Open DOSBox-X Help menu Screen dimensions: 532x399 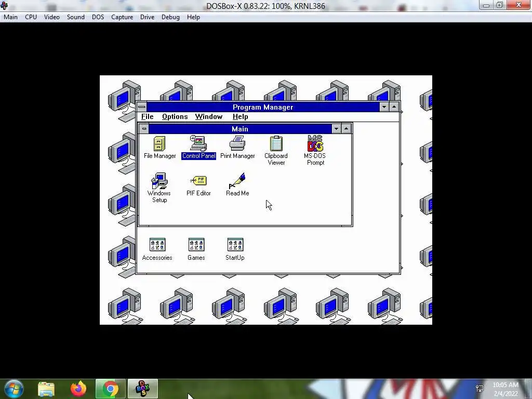tap(193, 17)
